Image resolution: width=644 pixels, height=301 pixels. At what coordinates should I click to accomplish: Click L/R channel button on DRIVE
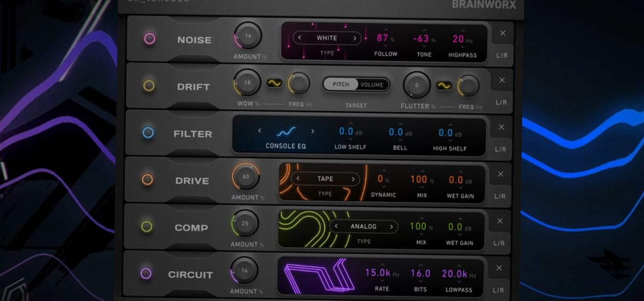click(500, 196)
